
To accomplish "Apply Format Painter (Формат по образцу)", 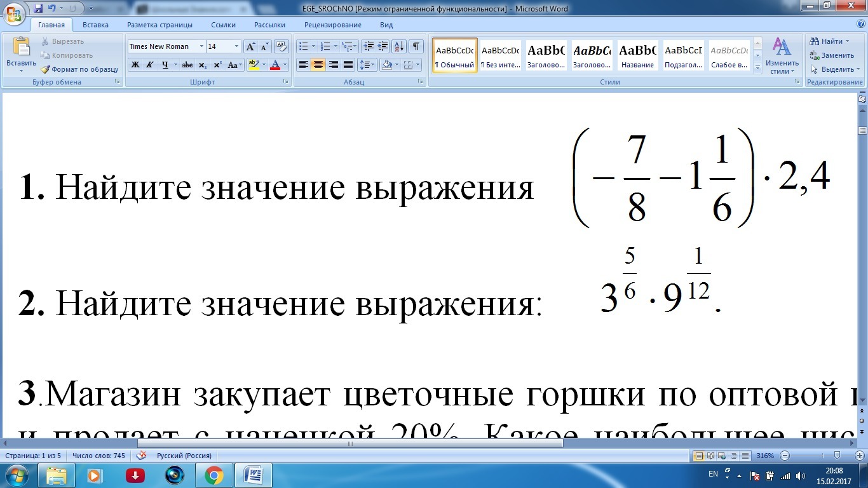I will point(79,69).
